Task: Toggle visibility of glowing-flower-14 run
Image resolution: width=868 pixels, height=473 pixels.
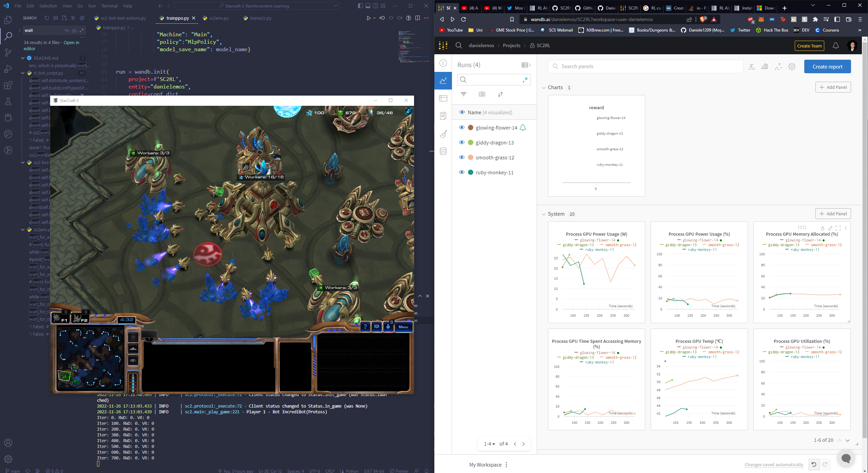Action: (x=461, y=127)
